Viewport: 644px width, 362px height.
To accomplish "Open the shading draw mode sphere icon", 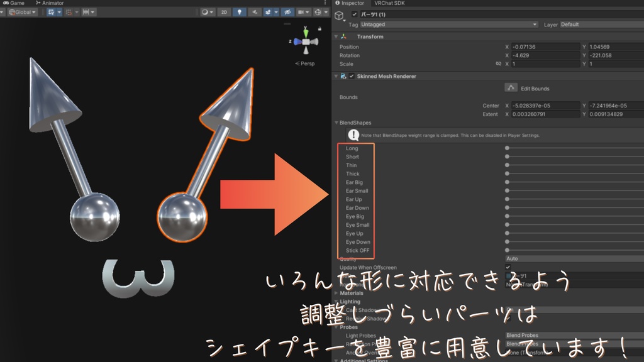I will click(x=204, y=13).
